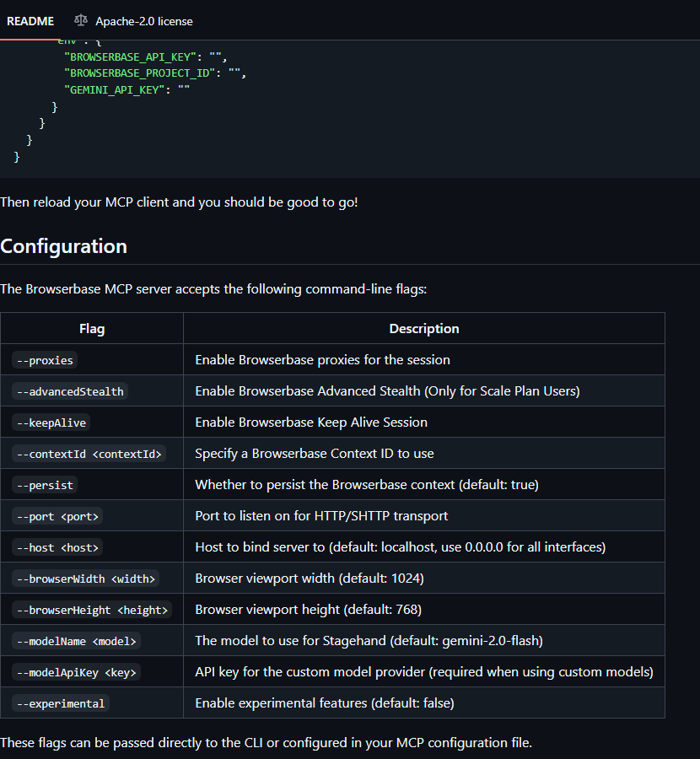Click the Stagehand model description text
700x759 pixels.
click(x=369, y=641)
